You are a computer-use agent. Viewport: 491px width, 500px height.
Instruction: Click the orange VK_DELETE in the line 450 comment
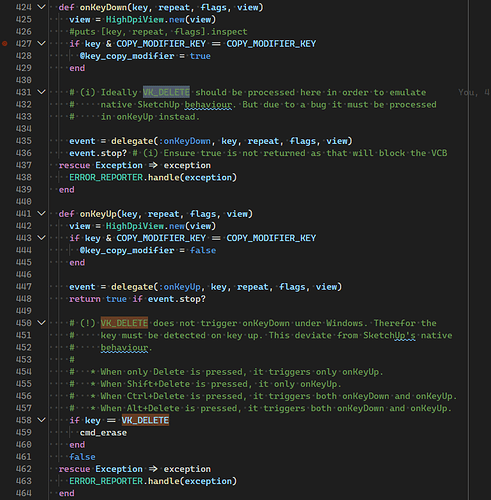click(124, 323)
